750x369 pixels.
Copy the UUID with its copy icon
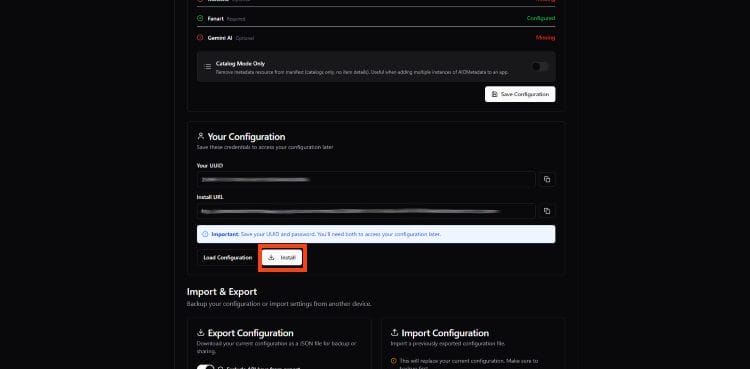547,179
